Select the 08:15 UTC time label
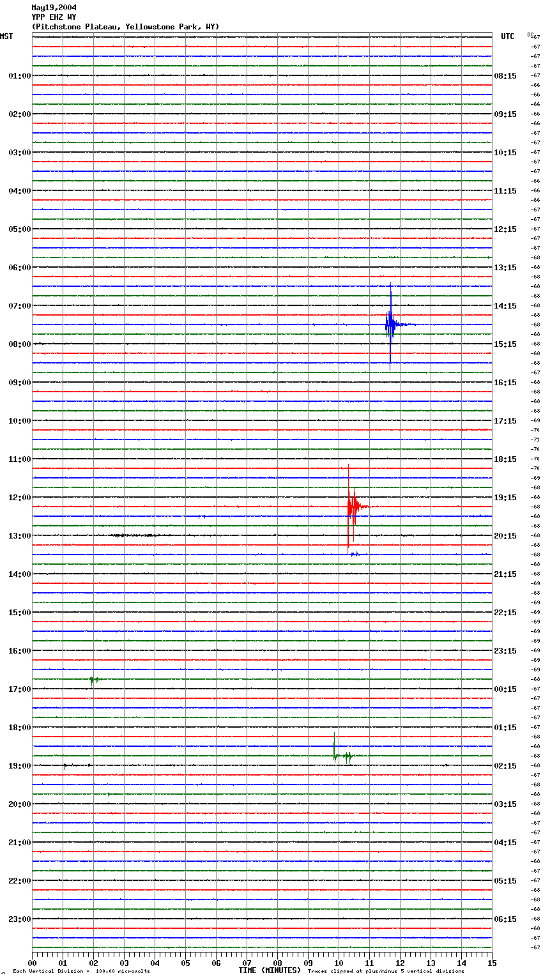543x980 pixels. (505, 76)
